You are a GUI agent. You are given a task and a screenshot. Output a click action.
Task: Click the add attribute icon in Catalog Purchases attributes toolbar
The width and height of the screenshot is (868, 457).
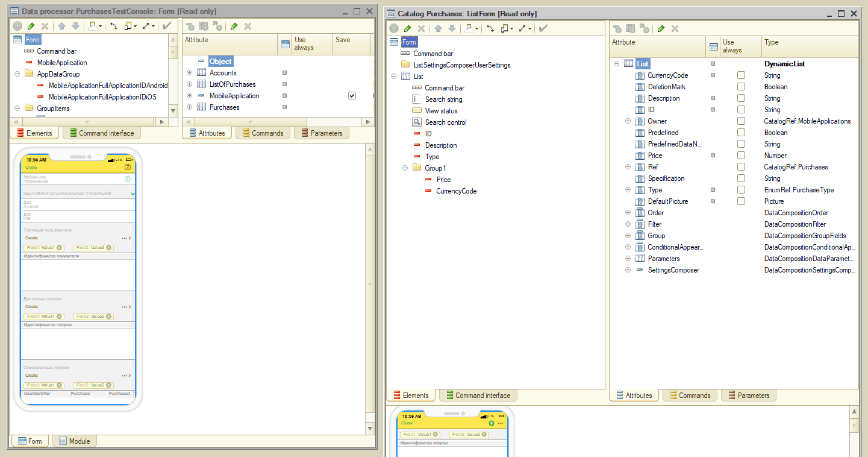pos(617,28)
